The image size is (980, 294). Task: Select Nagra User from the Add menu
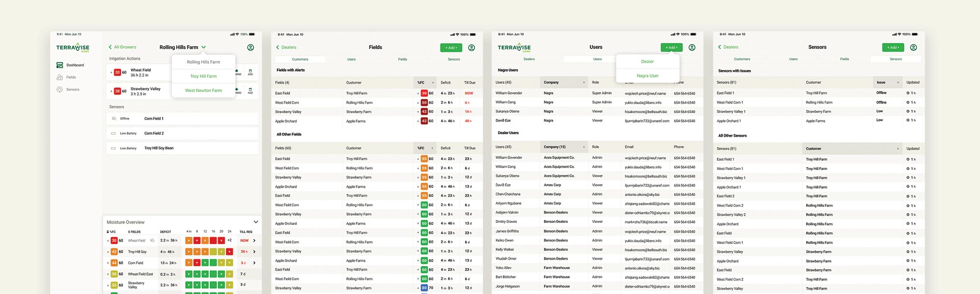tap(647, 76)
